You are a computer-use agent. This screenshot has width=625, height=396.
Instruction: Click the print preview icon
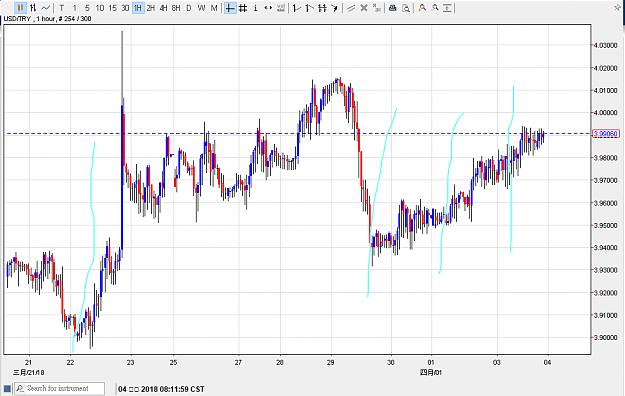click(406, 8)
